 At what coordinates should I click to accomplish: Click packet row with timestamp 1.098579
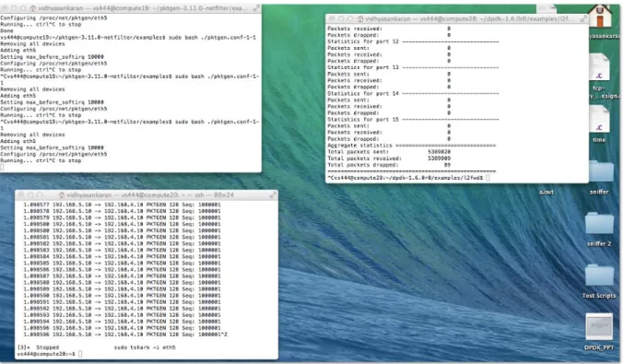click(122, 217)
